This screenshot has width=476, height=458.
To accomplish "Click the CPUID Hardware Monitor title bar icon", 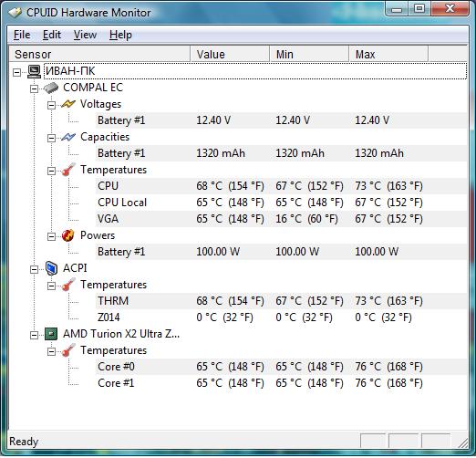I will pyautogui.click(x=15, y=13).
